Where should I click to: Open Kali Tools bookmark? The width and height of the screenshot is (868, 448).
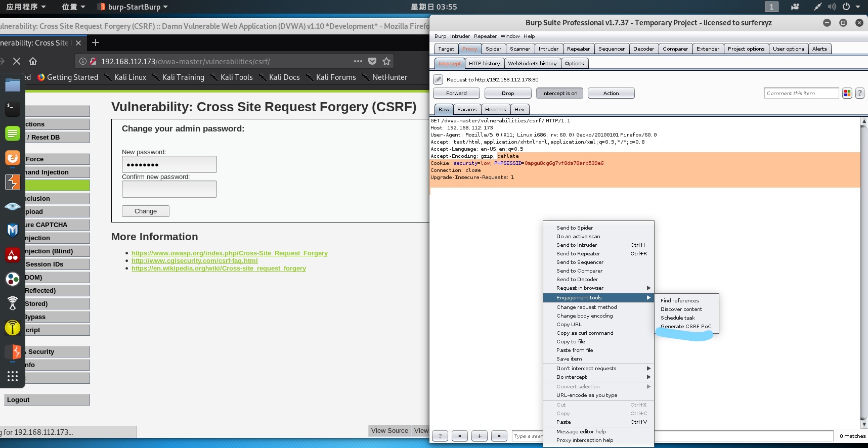pos(232,77)
